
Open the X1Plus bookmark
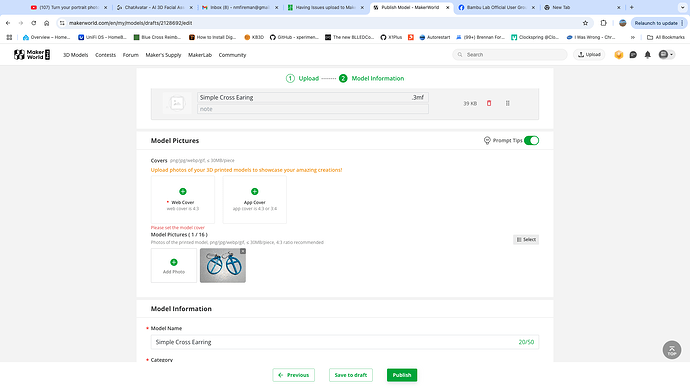click(391, 37)
